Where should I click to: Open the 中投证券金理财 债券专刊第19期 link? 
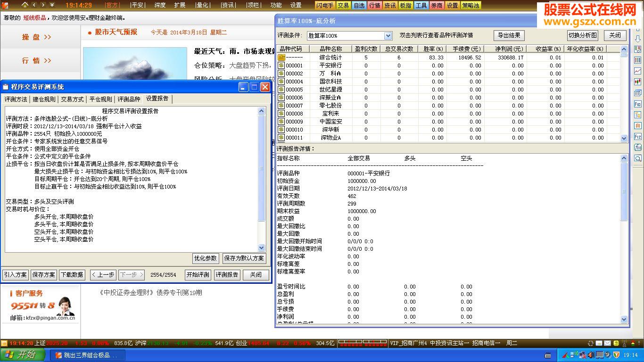coord(151,293)
